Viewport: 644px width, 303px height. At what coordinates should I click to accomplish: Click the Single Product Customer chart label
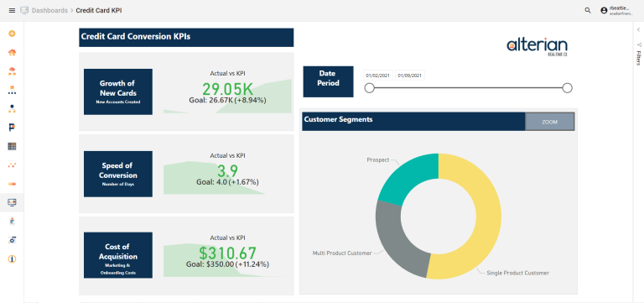point(517,273)
